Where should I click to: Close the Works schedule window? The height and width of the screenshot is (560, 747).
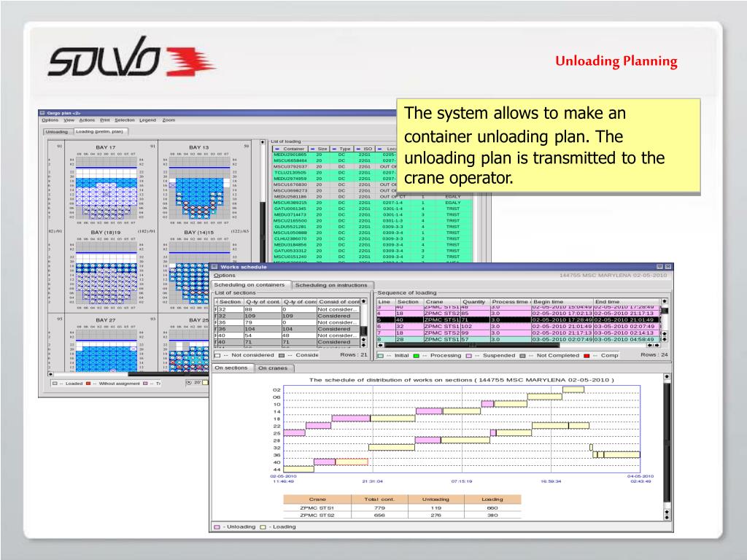668,267
